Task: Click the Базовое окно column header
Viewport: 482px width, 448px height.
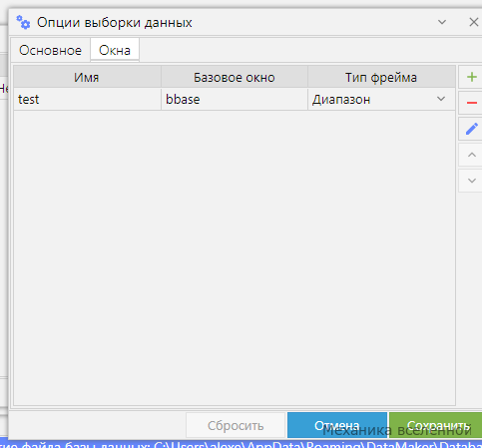Action: (235, 77)
